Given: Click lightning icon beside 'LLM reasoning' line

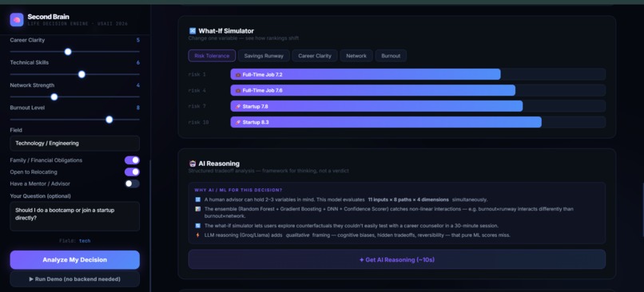Looking at the screenshot, I should (197, 235).
